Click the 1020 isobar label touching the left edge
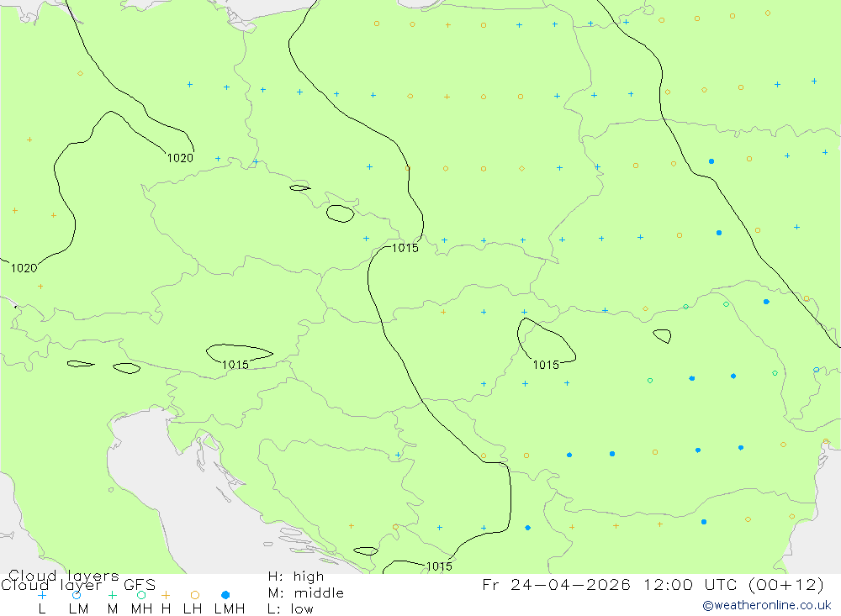The height and width of the screenshot is (616, 841). click(x=24, y=268)
